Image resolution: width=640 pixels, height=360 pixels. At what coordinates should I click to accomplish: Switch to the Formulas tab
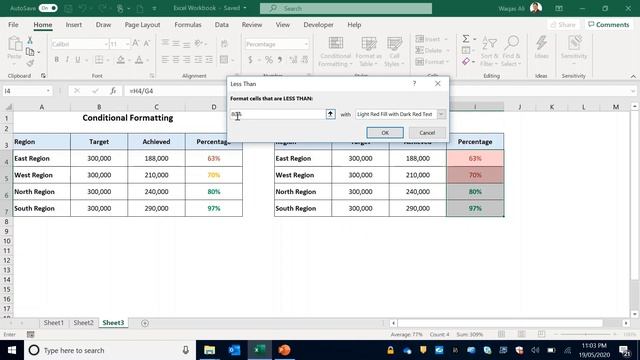(188, 25)
